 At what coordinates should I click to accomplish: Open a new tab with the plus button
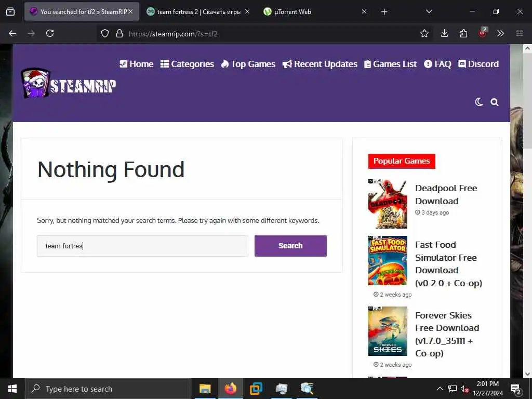point(384,12)
